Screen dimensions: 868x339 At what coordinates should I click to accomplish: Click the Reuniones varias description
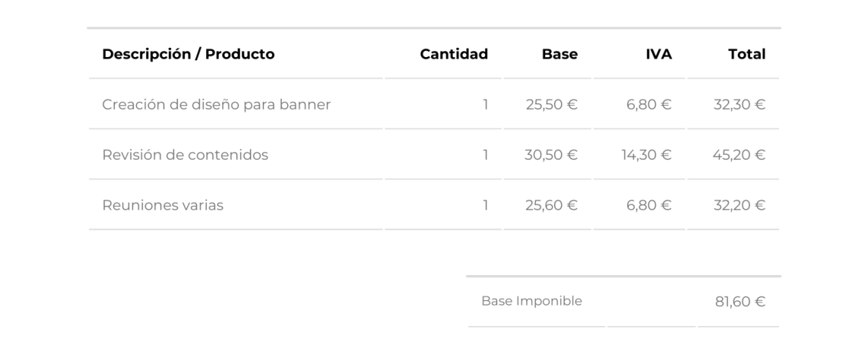tap(163, 206)
